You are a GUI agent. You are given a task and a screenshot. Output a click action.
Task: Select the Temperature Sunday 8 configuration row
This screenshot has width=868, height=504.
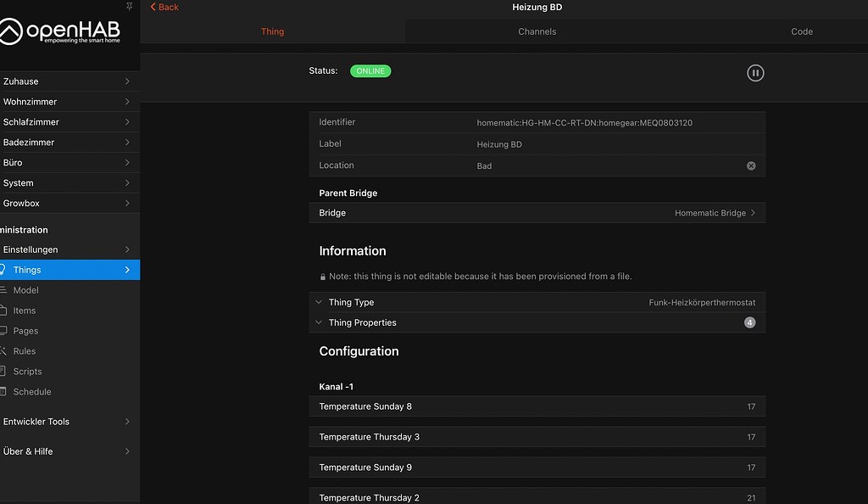click(537, 406)
